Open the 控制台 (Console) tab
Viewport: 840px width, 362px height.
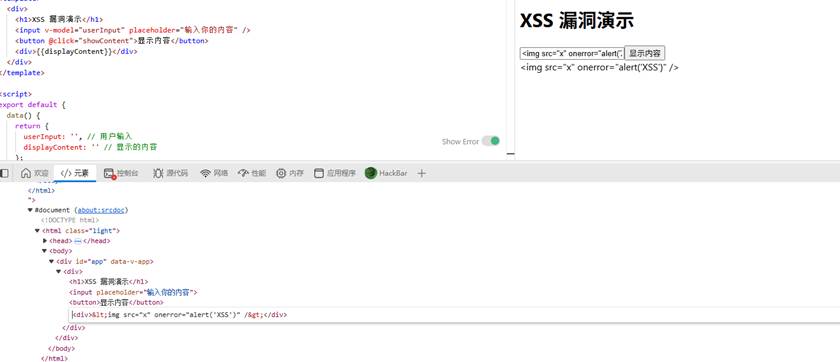(x=121, y=173)
